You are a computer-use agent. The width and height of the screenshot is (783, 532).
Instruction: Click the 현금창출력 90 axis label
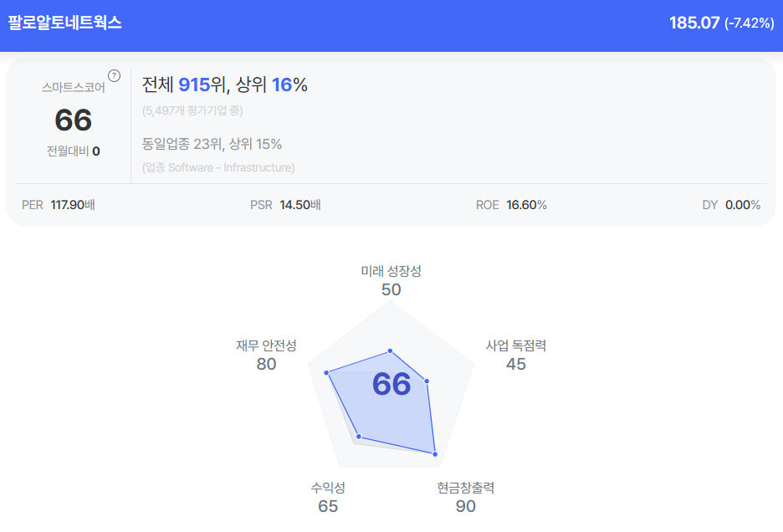(x=466, y=497)
